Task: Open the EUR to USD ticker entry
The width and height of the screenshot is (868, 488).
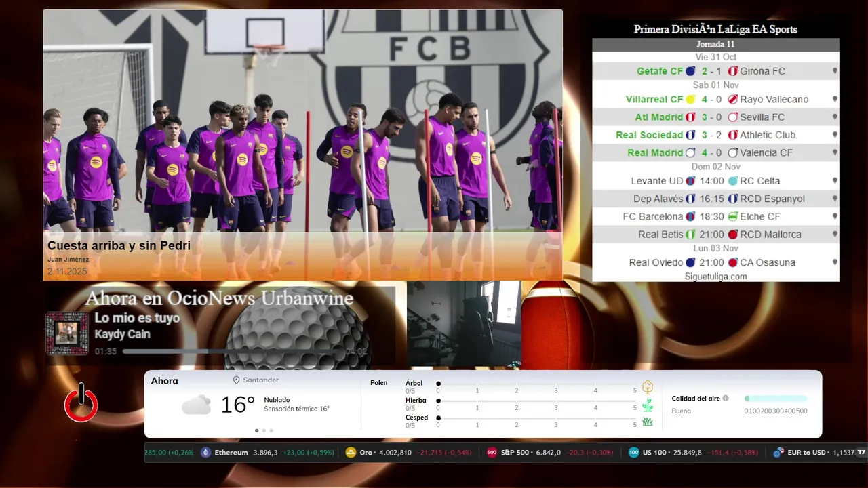Action: [x=814, y=453]
